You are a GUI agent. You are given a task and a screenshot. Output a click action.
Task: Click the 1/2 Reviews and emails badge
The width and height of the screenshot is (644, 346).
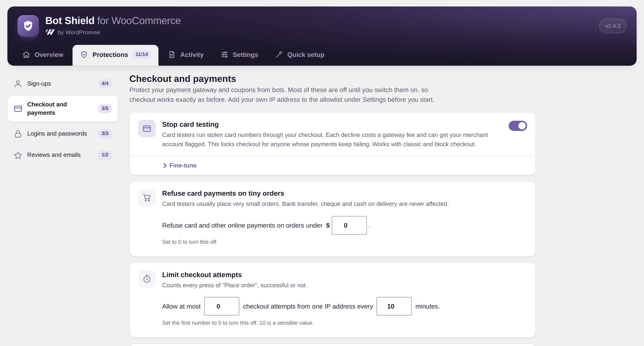pos(105,155)
